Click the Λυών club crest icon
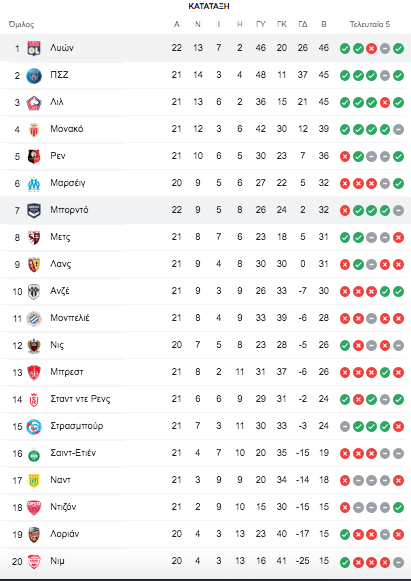The image size is (411, 581). 34,48
